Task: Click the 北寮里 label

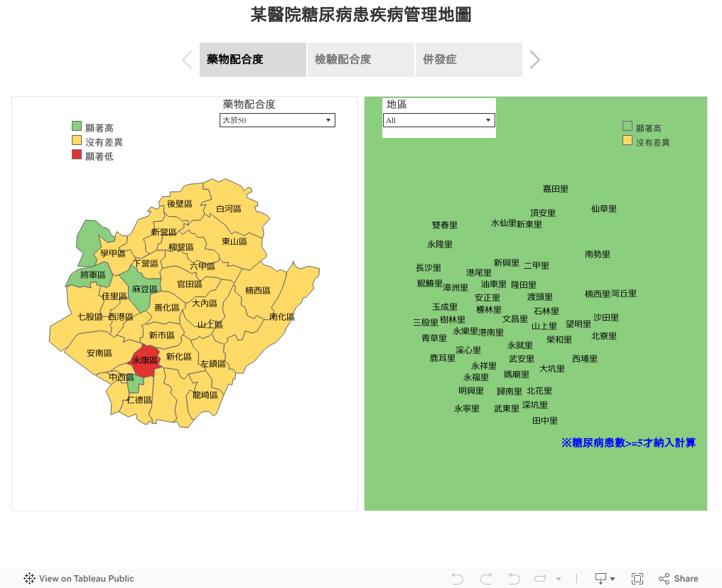Action: [603, 336]
